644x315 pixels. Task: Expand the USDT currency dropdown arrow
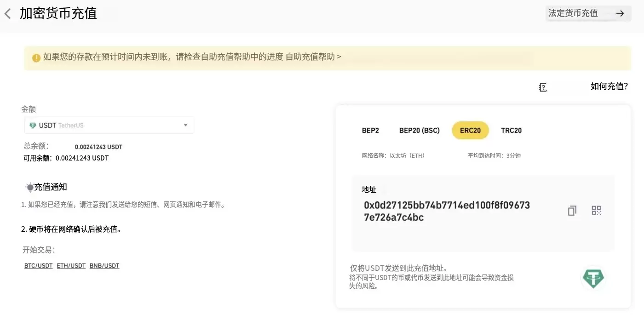coord(185,126)
